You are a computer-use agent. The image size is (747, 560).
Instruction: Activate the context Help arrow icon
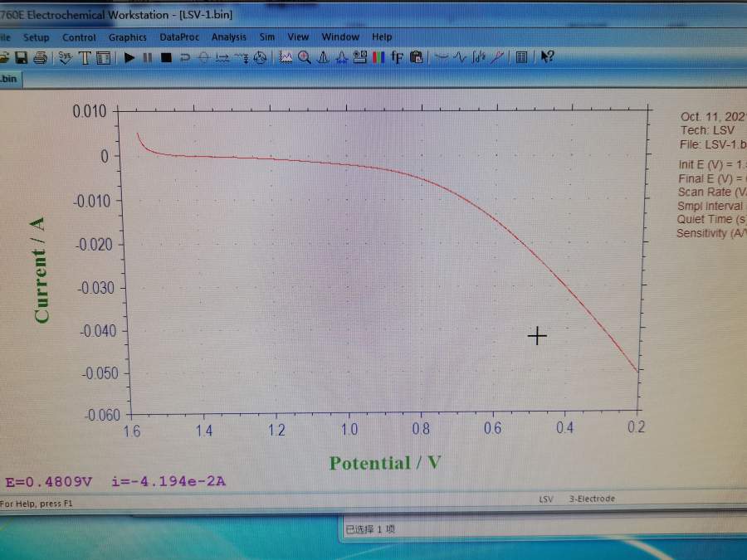coord(548,57)
